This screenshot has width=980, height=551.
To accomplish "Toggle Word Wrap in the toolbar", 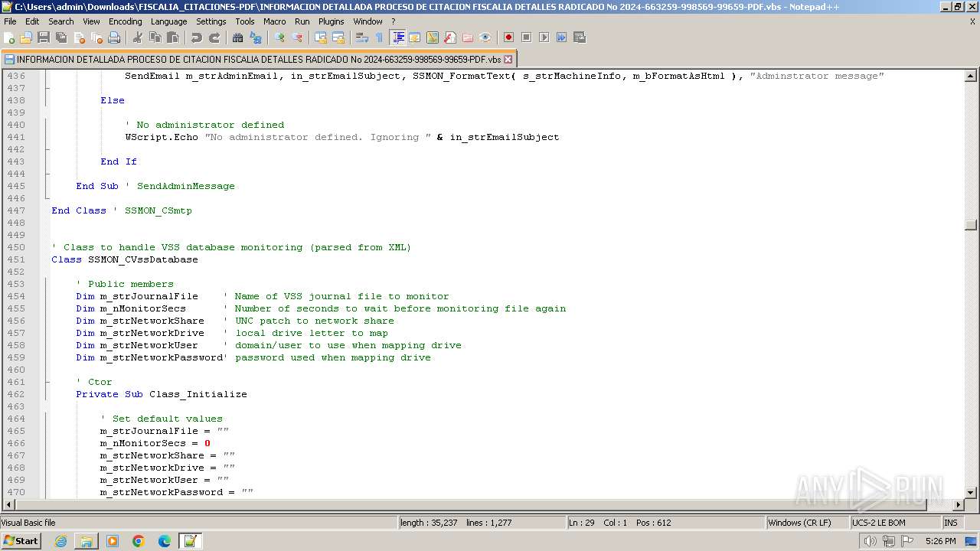I will (x=362, y=37).
